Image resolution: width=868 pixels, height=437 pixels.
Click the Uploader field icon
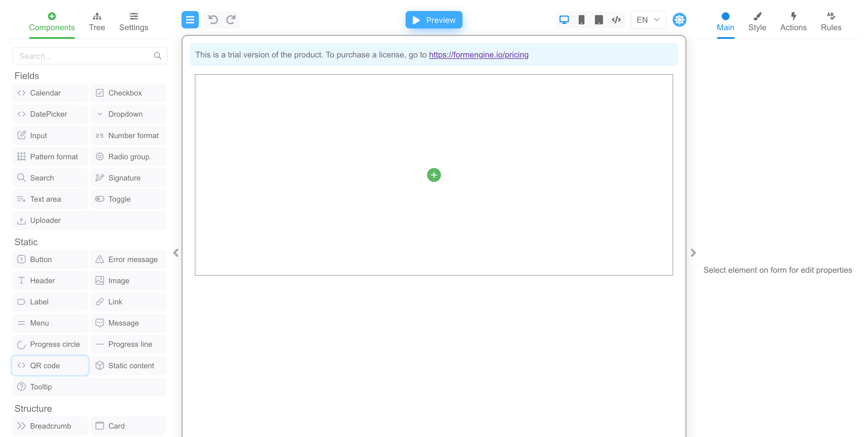[21, 220]
